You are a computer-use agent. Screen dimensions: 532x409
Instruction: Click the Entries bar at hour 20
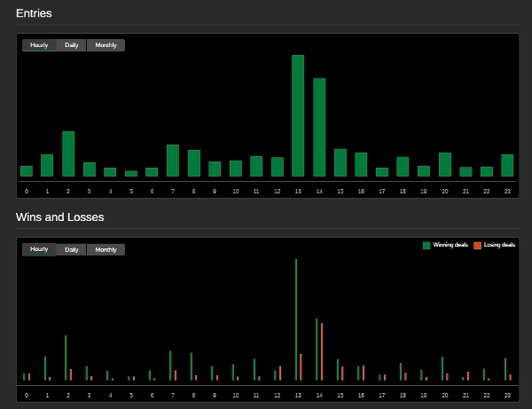(445, 164)
